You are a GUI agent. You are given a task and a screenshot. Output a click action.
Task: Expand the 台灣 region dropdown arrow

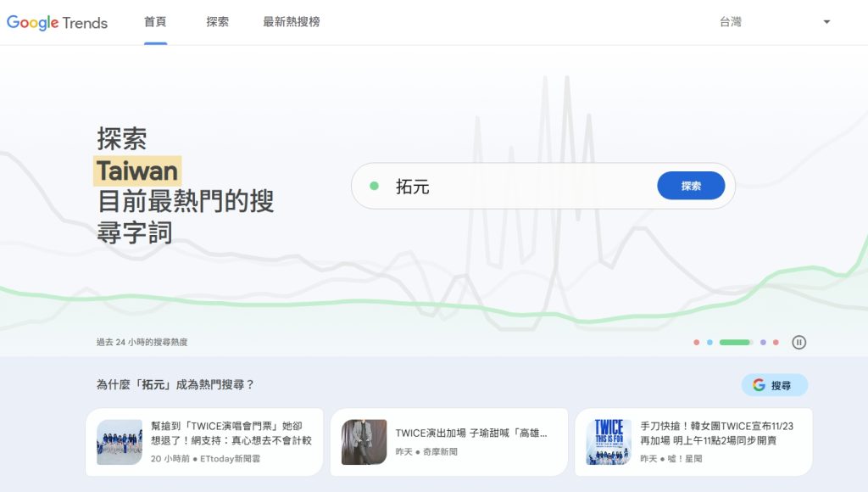coord(826,22)
